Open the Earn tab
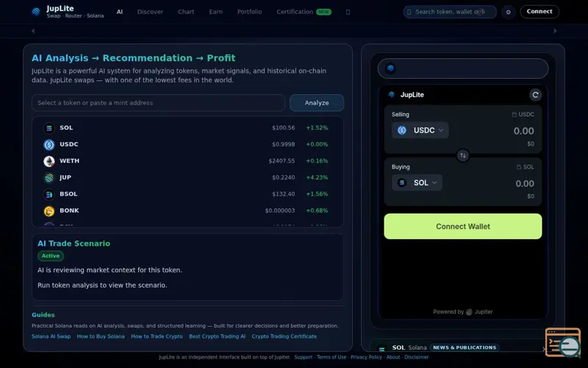Viewport: 588px width, 368px height. pyautogui.click(x=215, y=12)
